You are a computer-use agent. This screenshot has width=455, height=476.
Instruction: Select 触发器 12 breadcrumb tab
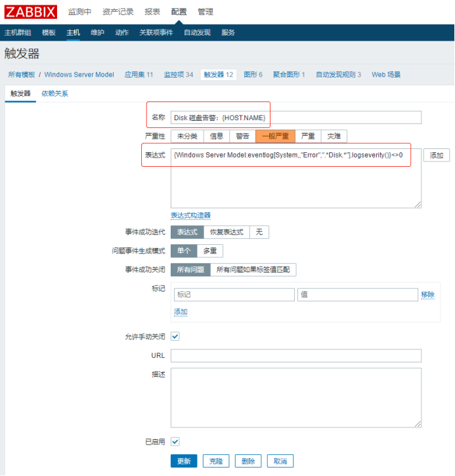point(218,75)
